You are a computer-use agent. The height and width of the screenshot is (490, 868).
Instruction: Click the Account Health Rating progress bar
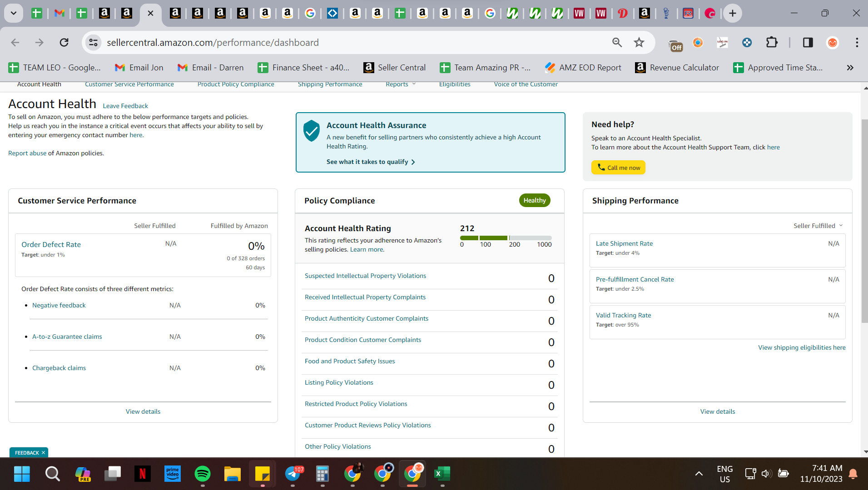coord(506,238)
